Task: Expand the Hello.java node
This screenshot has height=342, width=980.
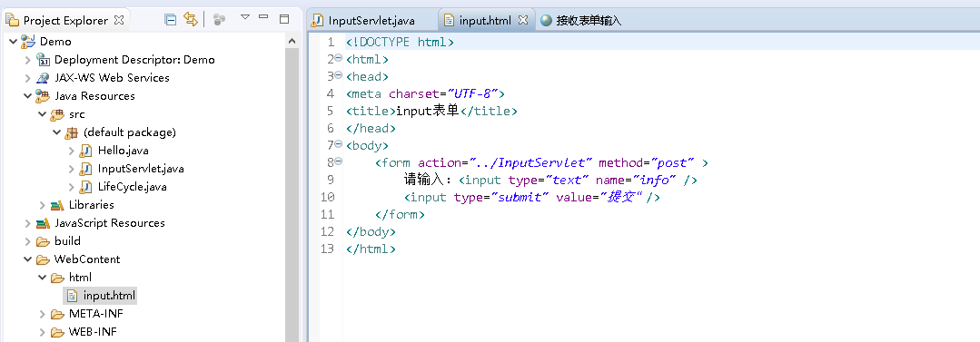Action: pos(71,151)
